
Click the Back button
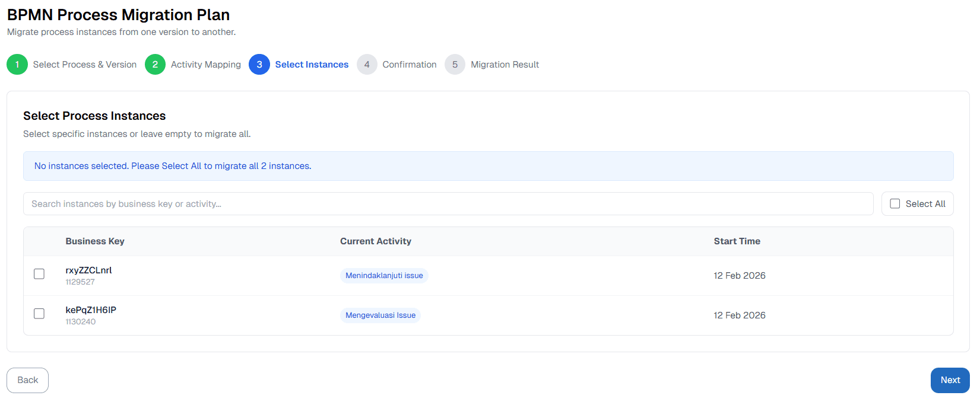click(x=27, y=380)
